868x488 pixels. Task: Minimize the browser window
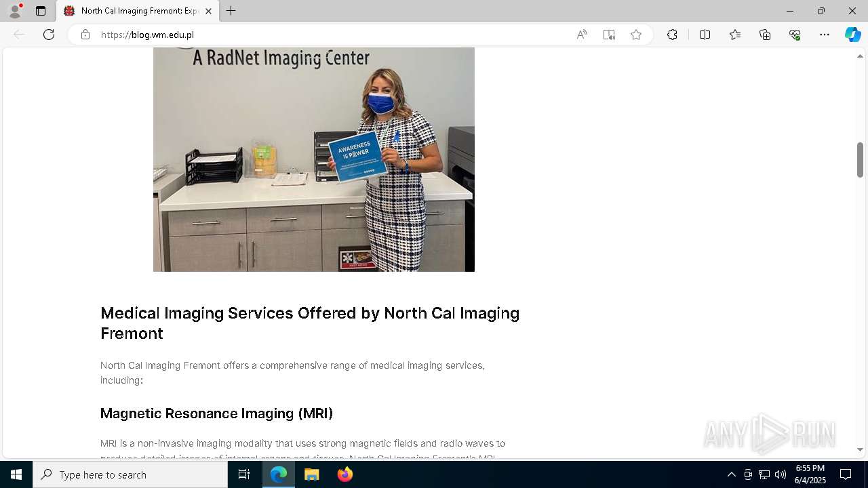[x=789, y=11]
